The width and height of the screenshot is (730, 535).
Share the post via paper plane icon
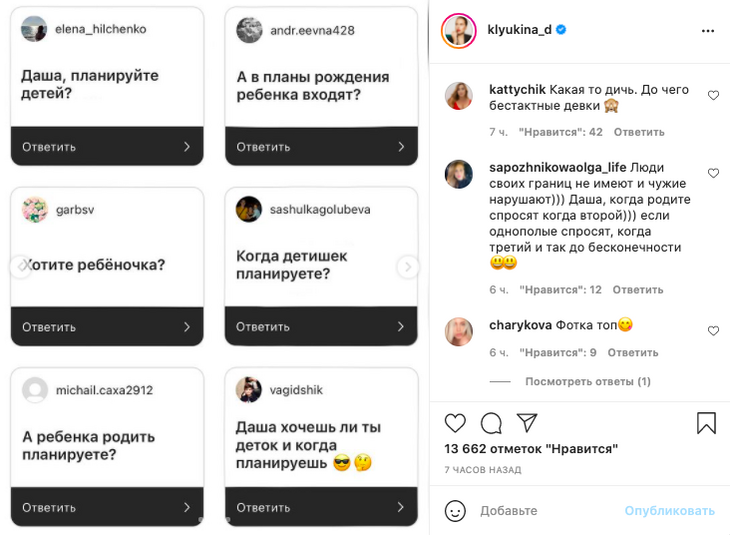click(527, 423)
